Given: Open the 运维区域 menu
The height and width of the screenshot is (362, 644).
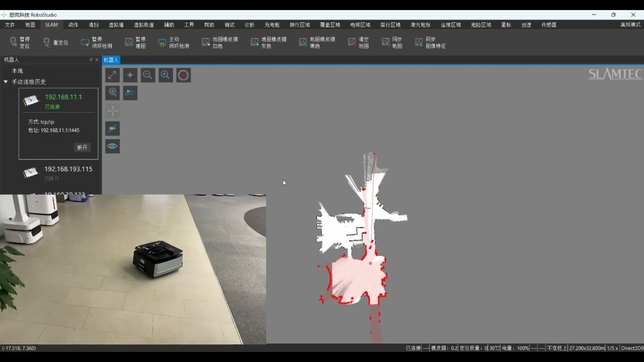Looking at the screenshot, I should [x=451, y=25].
